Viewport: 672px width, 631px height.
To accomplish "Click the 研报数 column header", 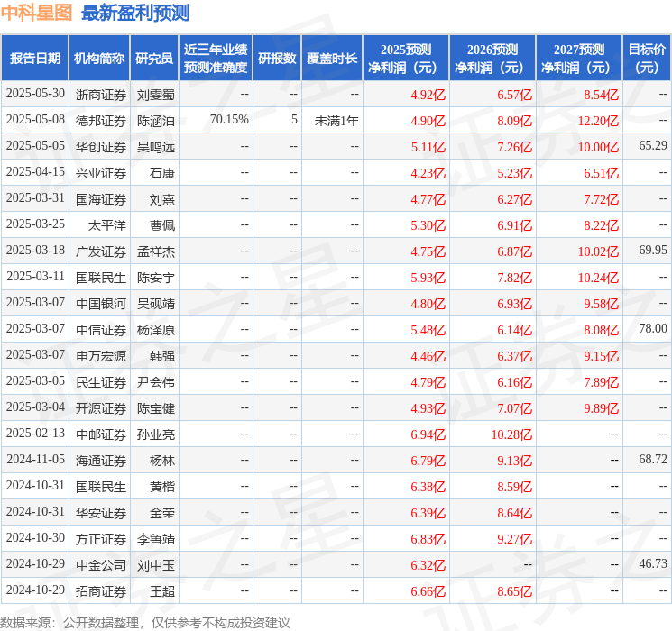I will tap(277, 59).
